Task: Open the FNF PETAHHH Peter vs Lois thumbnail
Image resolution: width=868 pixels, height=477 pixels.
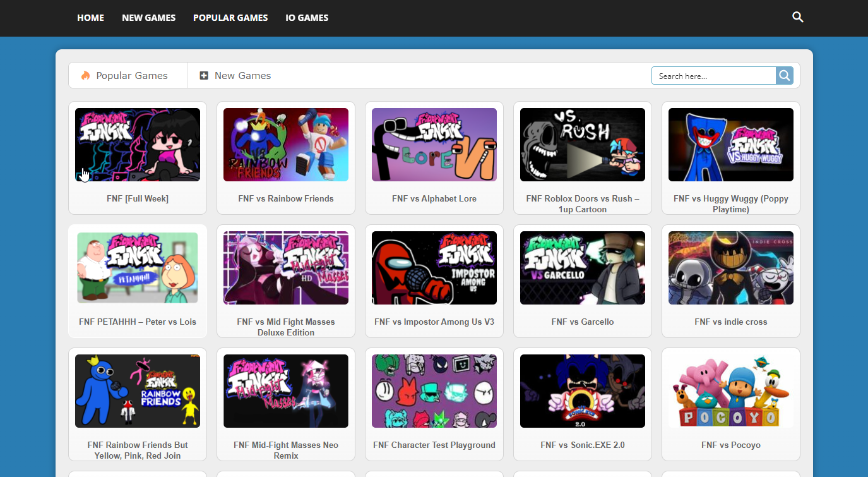Action: (138, 268)
